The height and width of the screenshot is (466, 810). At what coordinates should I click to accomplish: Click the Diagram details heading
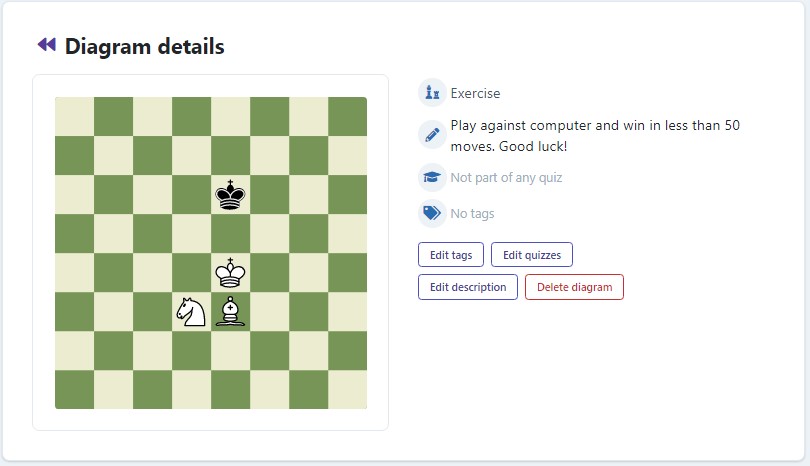coord(144,46)
